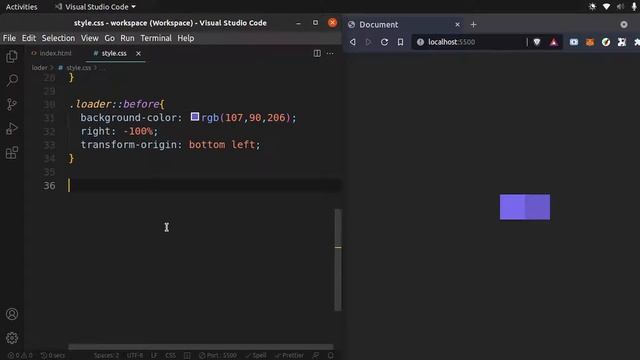640x360 pixels.
Task: View site information icon in address bar
Action: click(x=420, y=42)
